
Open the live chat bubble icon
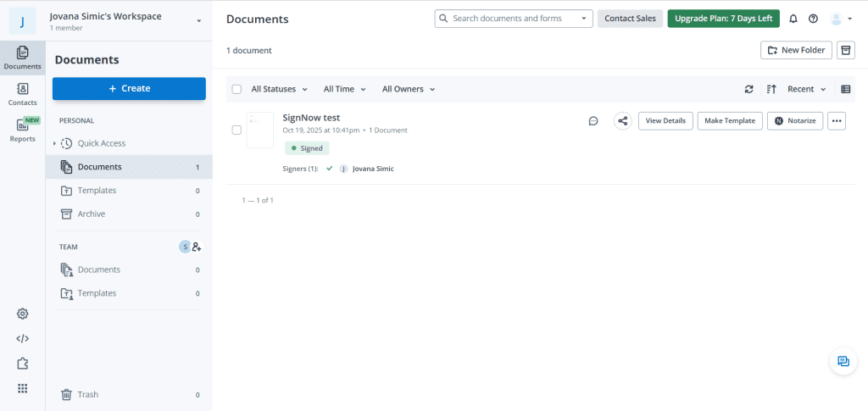pyautogui.click(x=843, y=361)
